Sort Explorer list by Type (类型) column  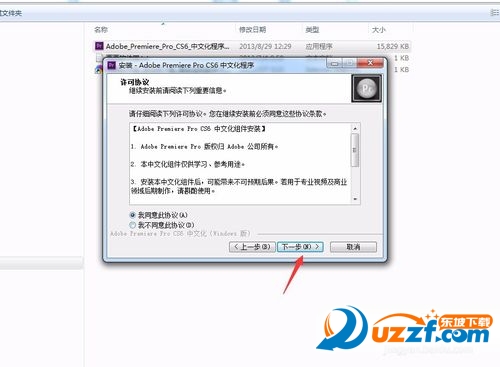(x=312, y=30)
